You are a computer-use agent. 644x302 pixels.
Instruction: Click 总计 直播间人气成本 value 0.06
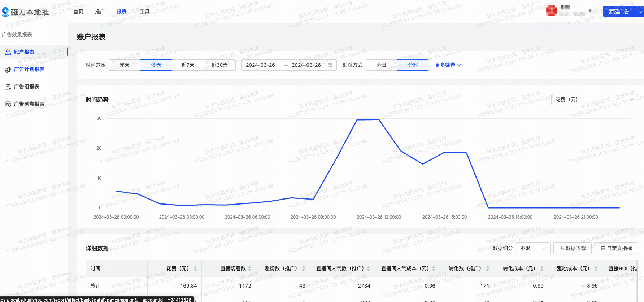430,286
